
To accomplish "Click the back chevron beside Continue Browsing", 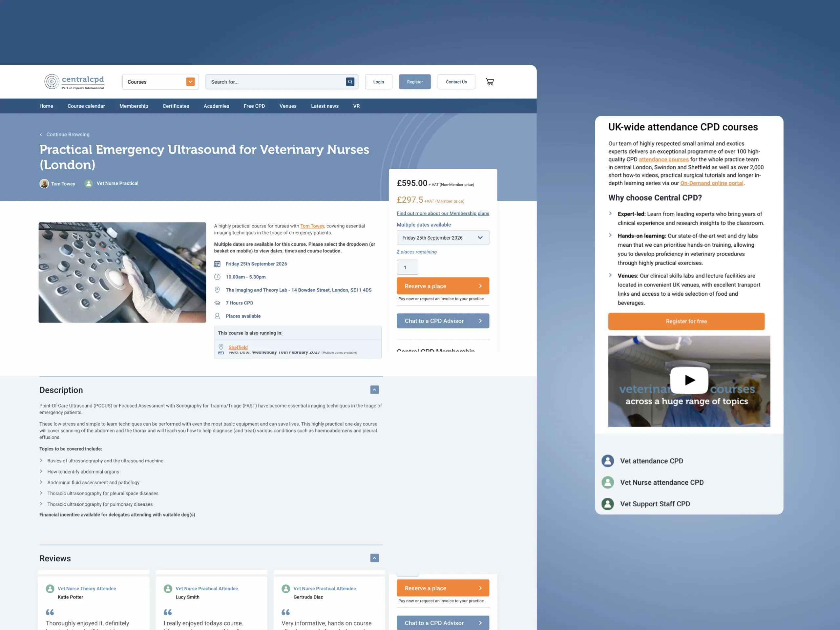I will click(x=41, y=135).
